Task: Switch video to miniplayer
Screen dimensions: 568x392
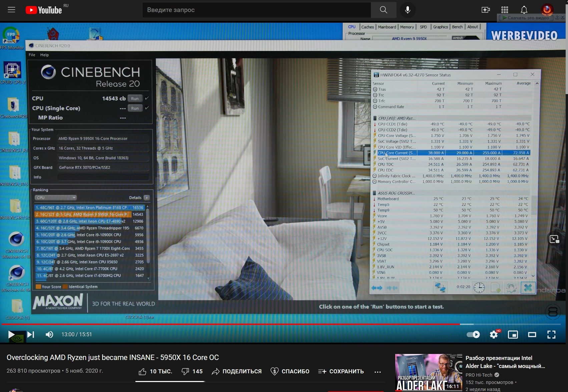Action: [x=513, y=335]
